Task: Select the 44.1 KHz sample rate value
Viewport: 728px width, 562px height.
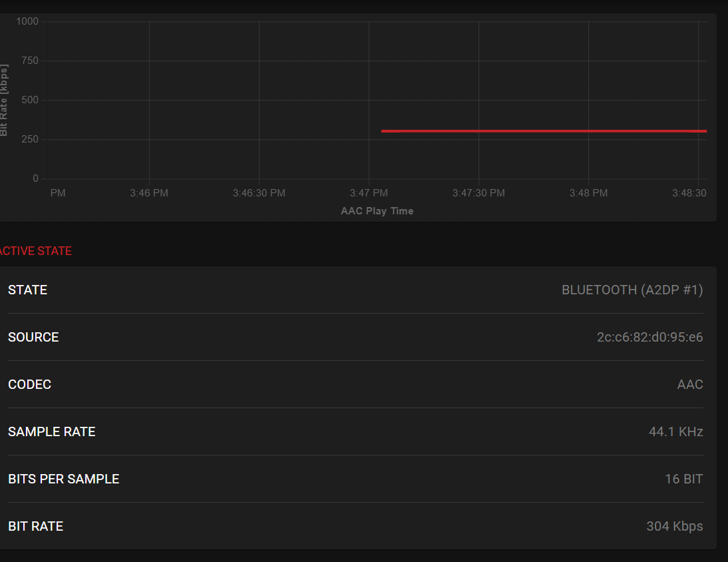Action: pos(675,431)
